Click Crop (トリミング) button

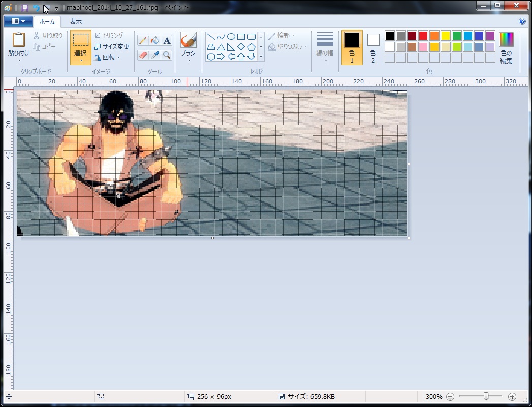[x=109, y=35]
